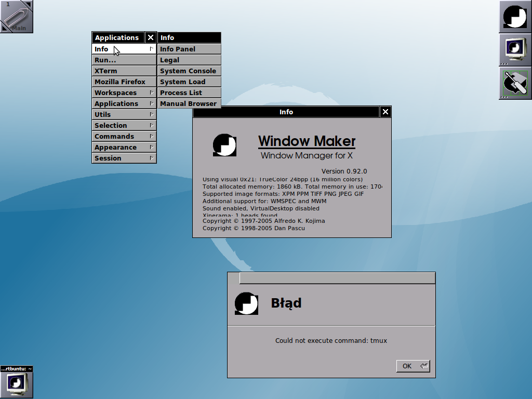Select Process List entry

click(189, 92)
